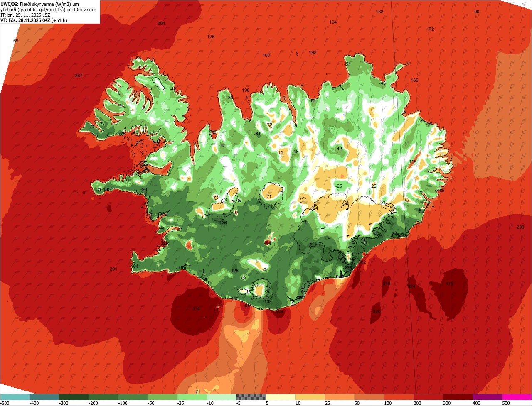Click the legend swatch between 200 and 300

coord(428,397)
